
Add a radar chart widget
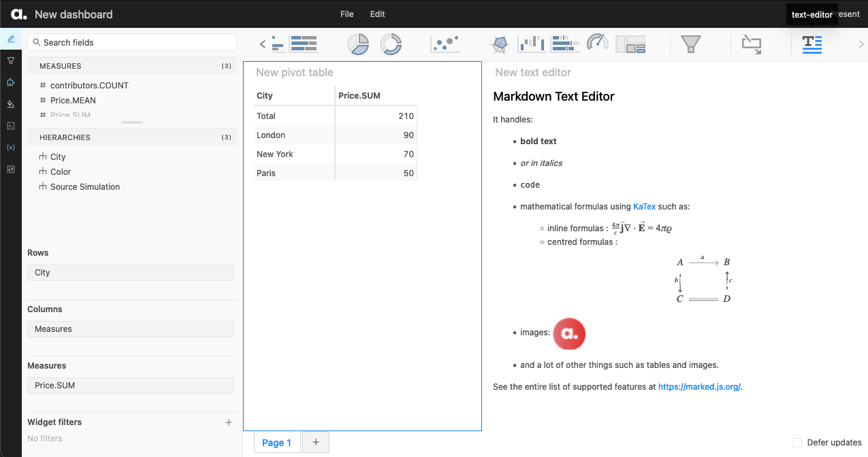click(499, 44)
